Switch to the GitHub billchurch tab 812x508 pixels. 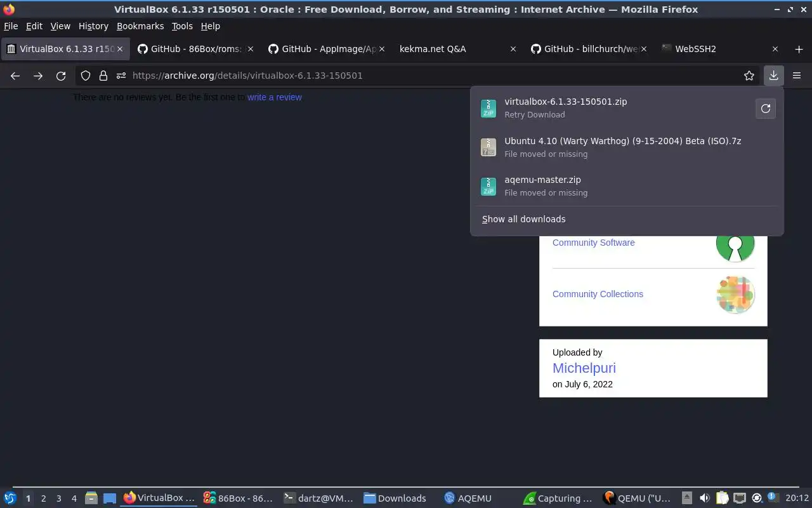589,49
